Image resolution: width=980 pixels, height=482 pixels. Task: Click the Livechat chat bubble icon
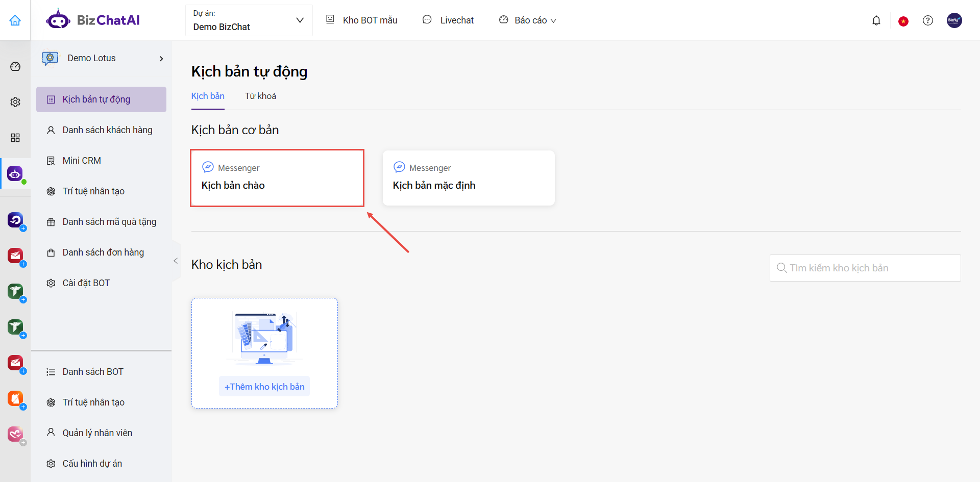(427, 19)
